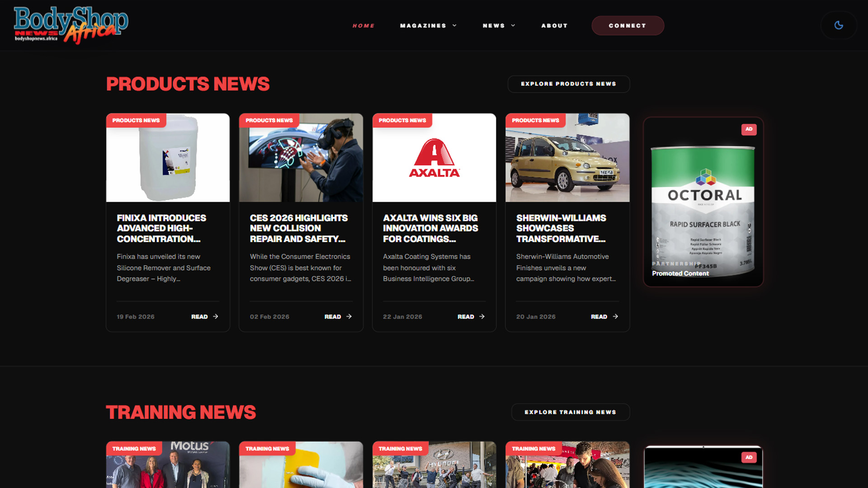Open the CES VR headset thumbnail
868x488 pixels.
coord(301,158)
